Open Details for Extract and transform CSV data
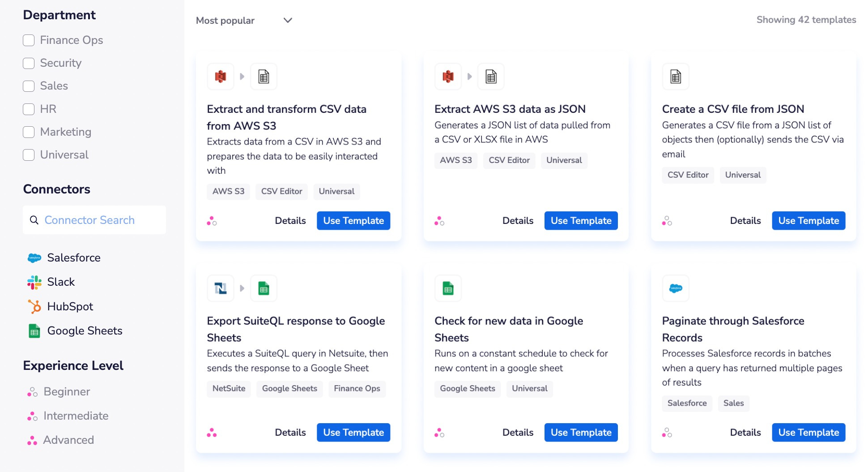 [x=290, y=221]
